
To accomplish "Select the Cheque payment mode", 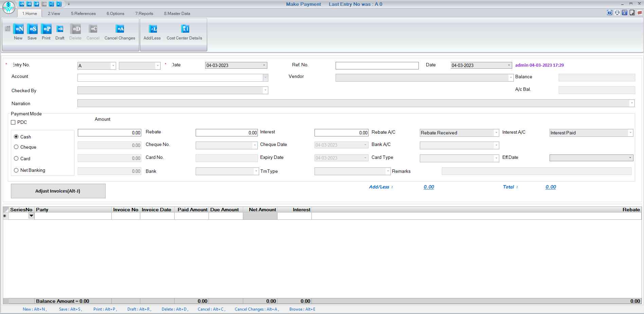I will coord(16,147).
